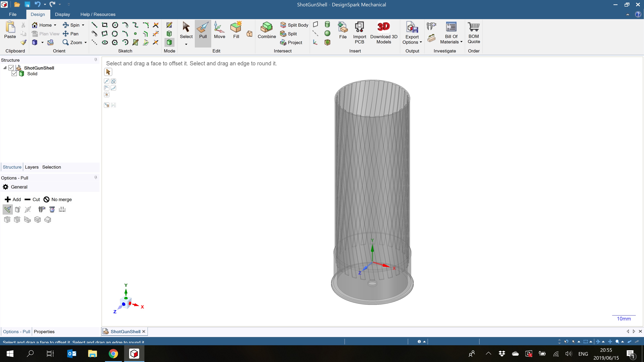Viewport: 644px width, 362px height.
Task: Select the Line sketch tool
Action: [94, 25]
